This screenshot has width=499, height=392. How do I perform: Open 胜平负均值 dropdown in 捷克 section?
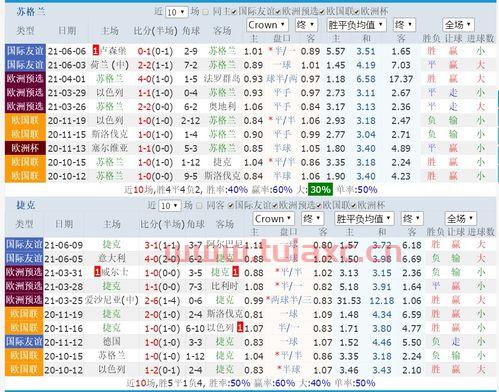pyautogui.click(x=364, y=219)
